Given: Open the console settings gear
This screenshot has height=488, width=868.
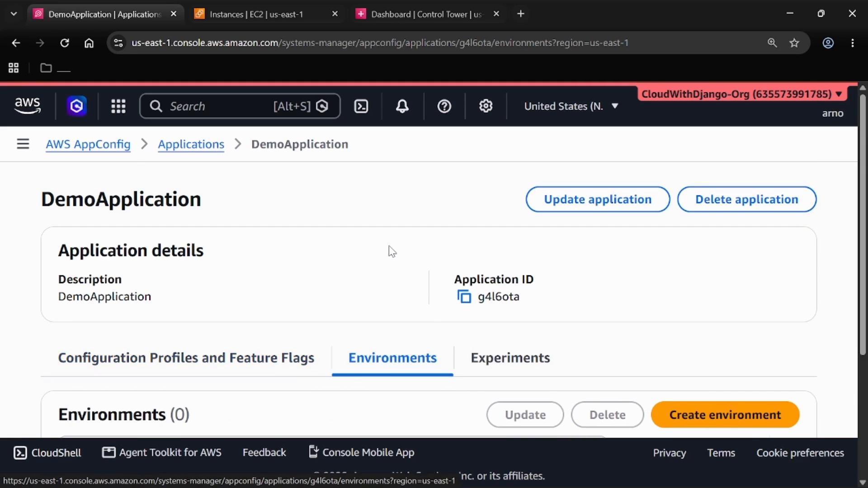Looking at the screenshot, I should click(x=486, y=106).
